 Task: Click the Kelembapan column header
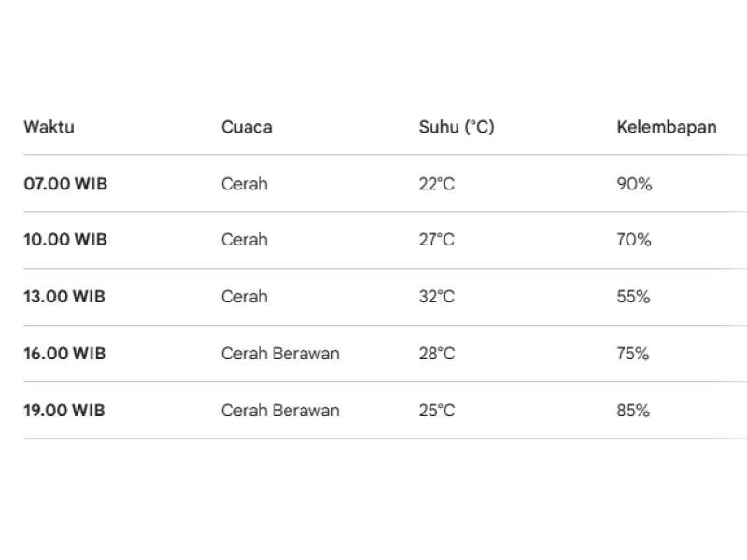click(x=667, y=127)
